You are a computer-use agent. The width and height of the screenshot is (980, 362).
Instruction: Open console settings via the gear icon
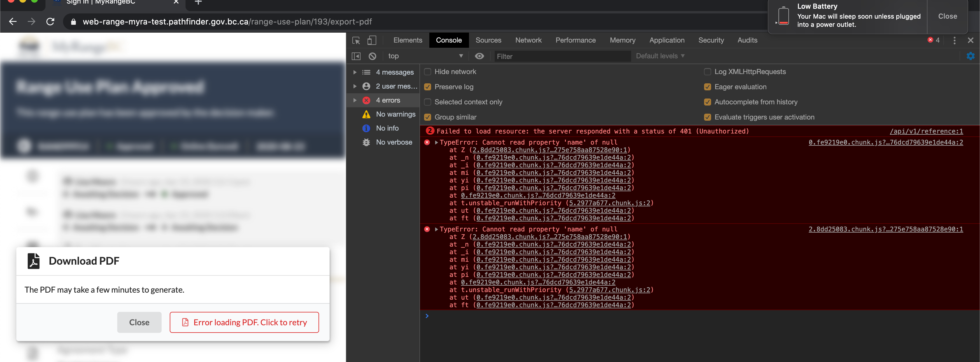point(970,56)
